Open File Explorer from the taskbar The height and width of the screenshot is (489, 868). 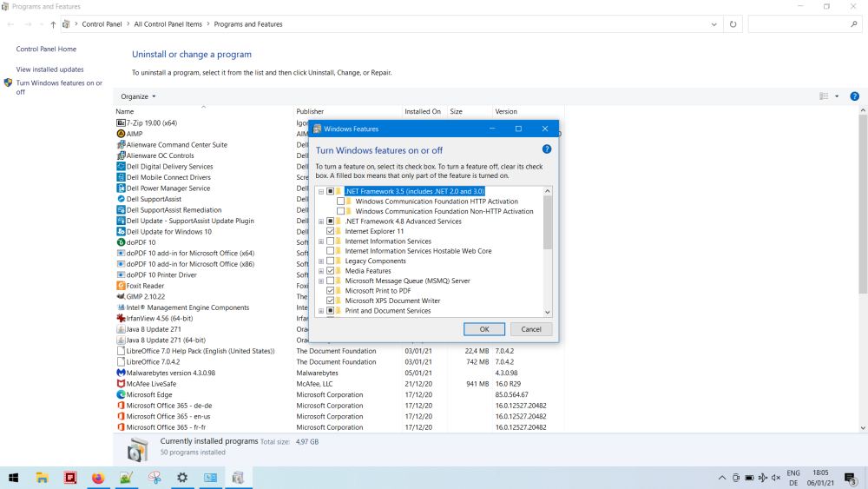(x=42, y=478)
